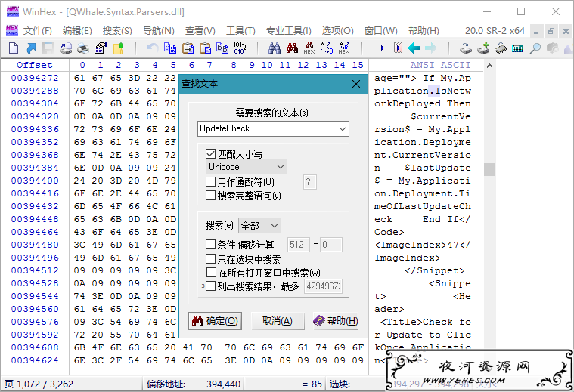Viewport: 574px width, 392px height.
Task: Click the 帮助(H) button in the dialog
Action: [335, 321]
